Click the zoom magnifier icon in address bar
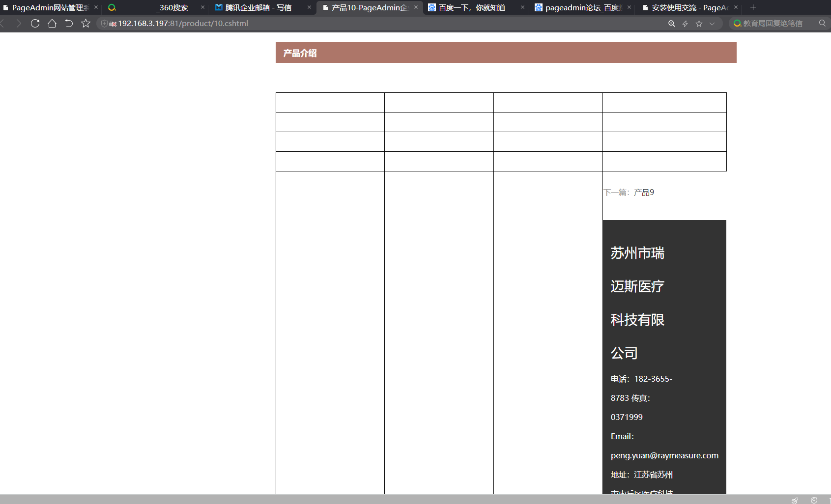The width and height of the screenshot is (831, 504). pyautogui.click(x=671, y=24)
